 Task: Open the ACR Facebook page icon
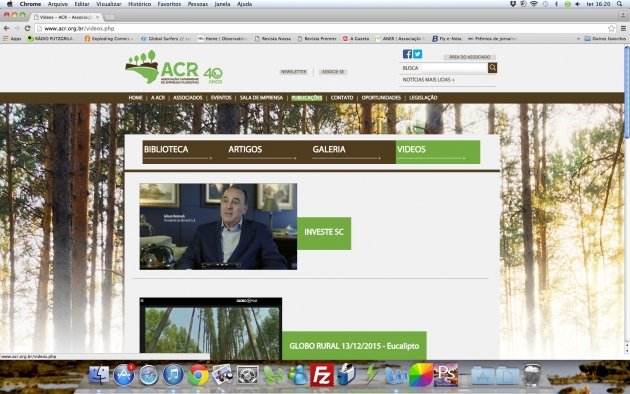tap(407, 54)
